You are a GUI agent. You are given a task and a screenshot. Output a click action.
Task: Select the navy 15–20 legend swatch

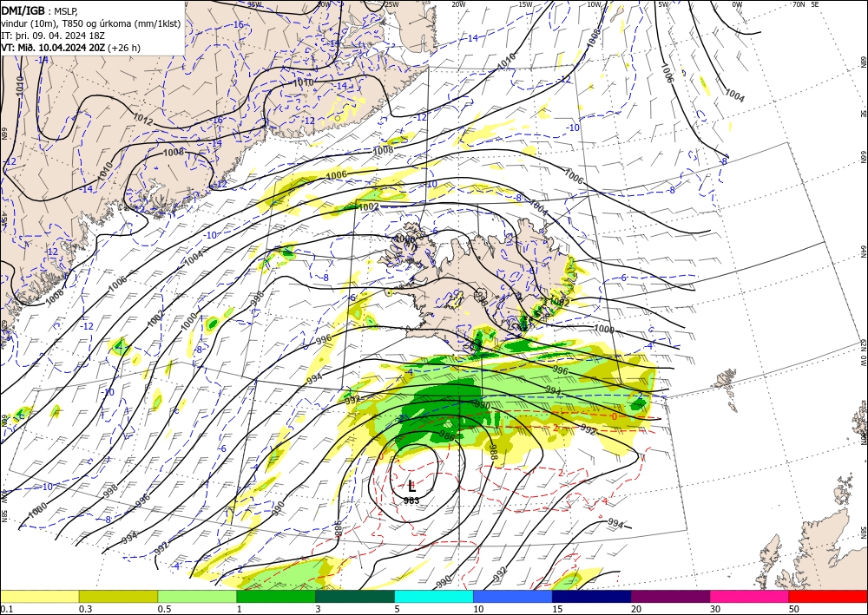pyautogui.click(x=591, y=596)
